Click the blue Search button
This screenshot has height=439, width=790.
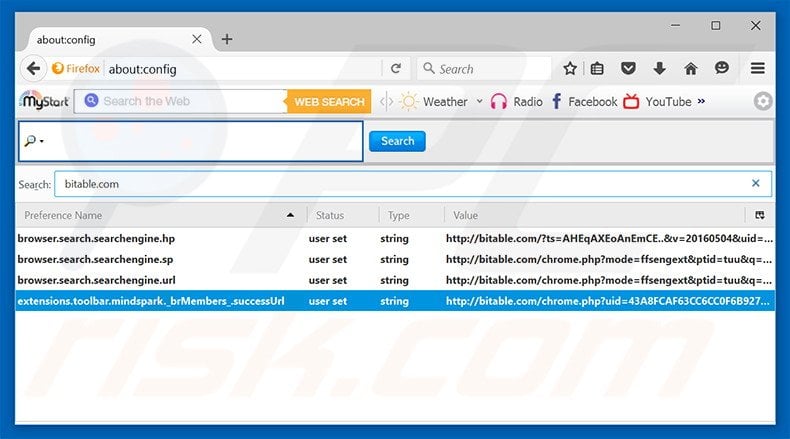pos(397,141)
